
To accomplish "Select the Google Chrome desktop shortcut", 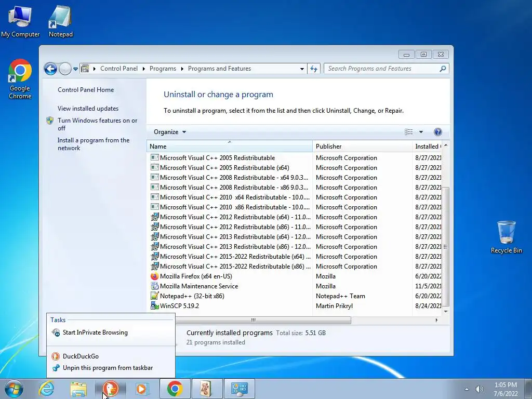I will (x=20, y=79).
